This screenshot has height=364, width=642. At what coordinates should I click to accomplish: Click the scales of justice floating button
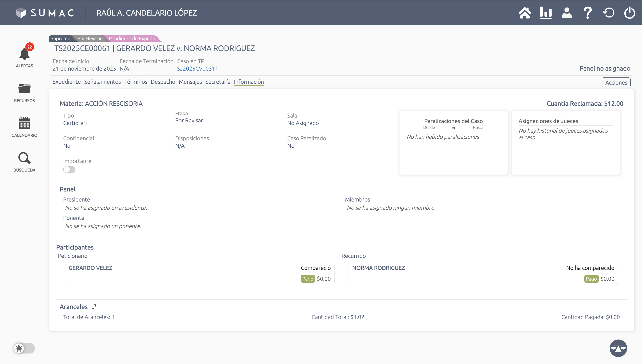(618, 348)
